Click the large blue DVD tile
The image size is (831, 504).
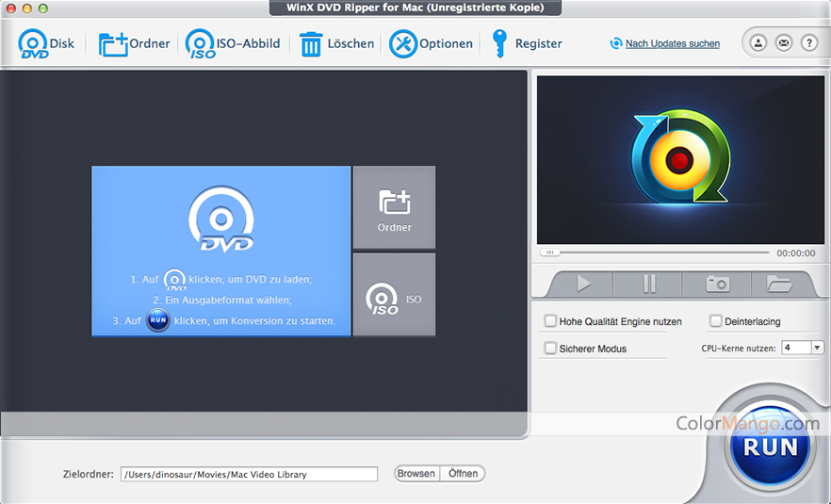tap(221, 251)
